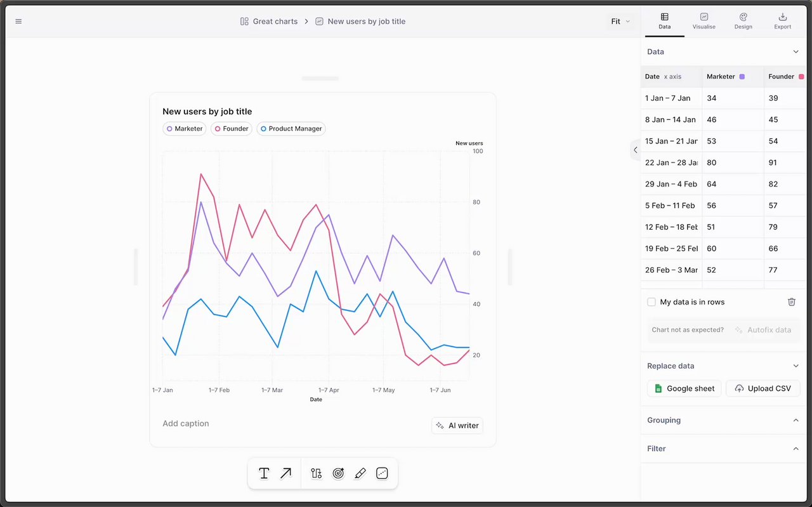The width and height of the screenshot is (812, 507).
Task: Select the Text tool in bottom toolbar
Action: [x=264, y=473]
